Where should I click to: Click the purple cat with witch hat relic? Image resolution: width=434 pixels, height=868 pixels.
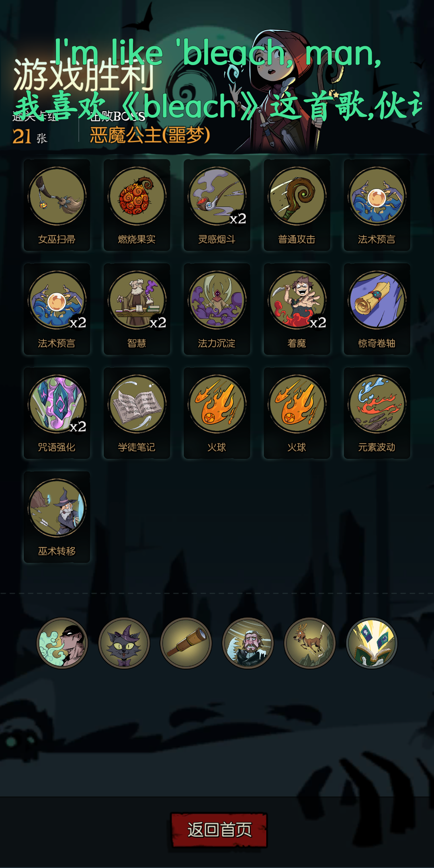coord(124,643)
